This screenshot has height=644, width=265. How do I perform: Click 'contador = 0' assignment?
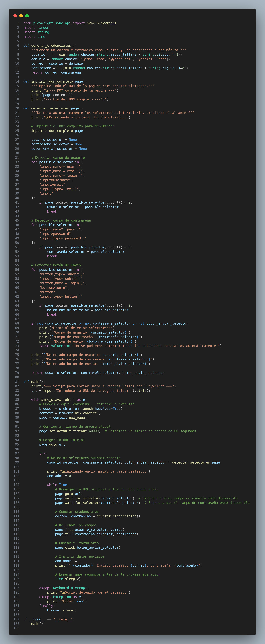(59, 476)
